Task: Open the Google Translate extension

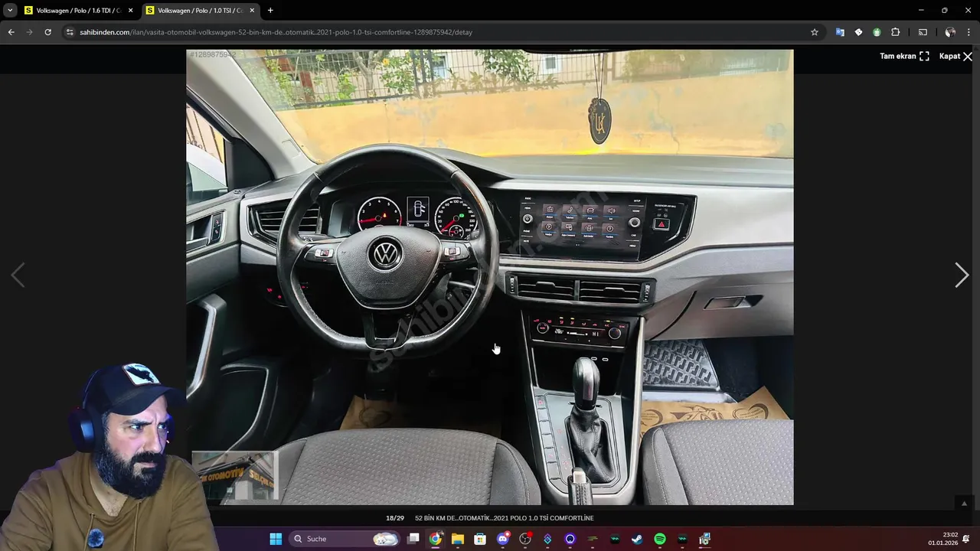Action: pos(840,32)
